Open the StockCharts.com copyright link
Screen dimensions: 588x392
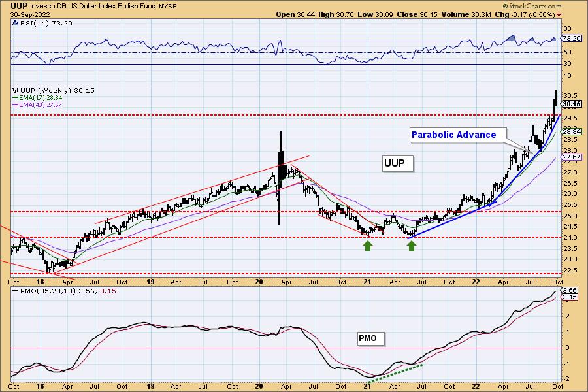(x=532, y=6)
